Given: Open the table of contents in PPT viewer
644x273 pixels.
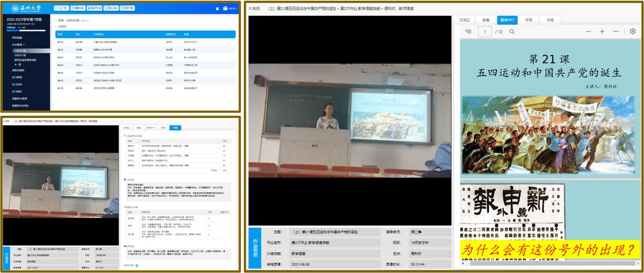Looking at the screenshot, I should (x=468, y=32).
